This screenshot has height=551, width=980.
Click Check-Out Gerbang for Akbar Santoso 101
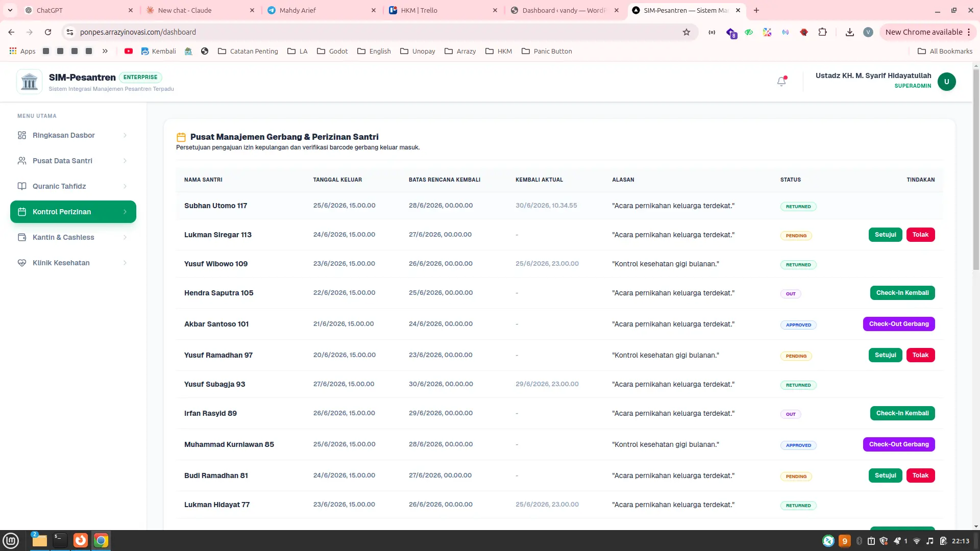pos(899,324)
